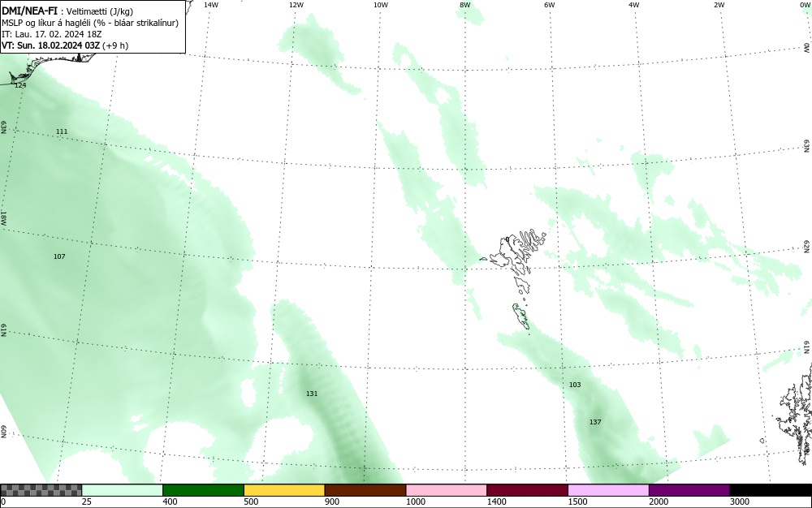Click the legend tick value 2000
This screenshot has width=812, height=508.
pos(659,502)
